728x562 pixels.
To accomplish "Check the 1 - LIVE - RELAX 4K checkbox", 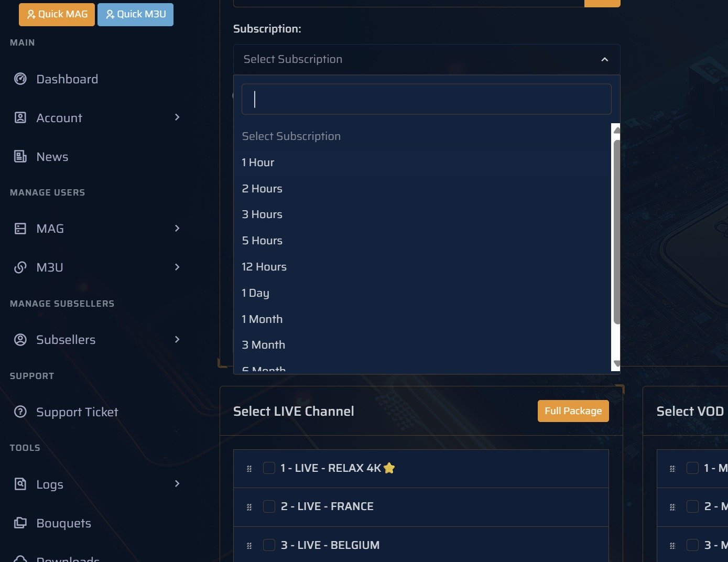I will pos(269,468).
